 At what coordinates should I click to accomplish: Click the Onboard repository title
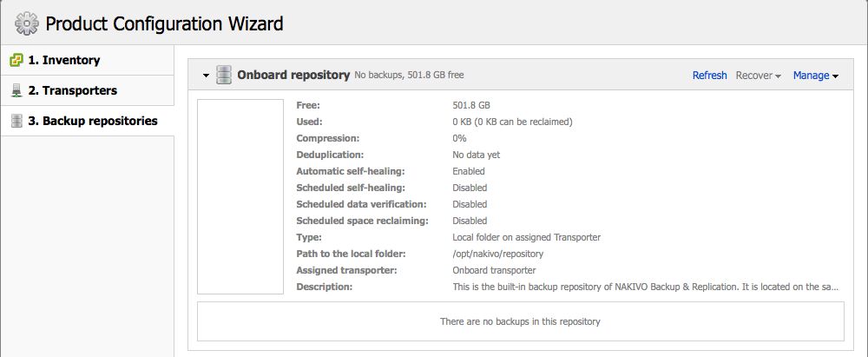pos(293,75)
